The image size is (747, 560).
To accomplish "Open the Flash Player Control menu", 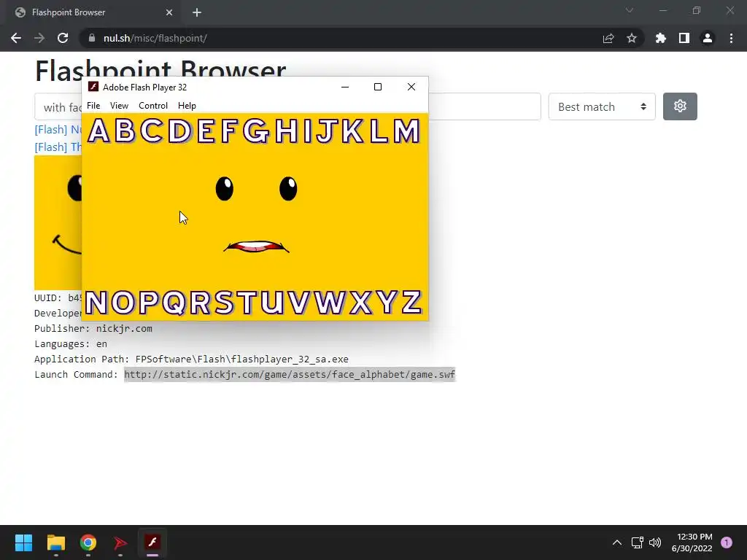I will (153, 106).
